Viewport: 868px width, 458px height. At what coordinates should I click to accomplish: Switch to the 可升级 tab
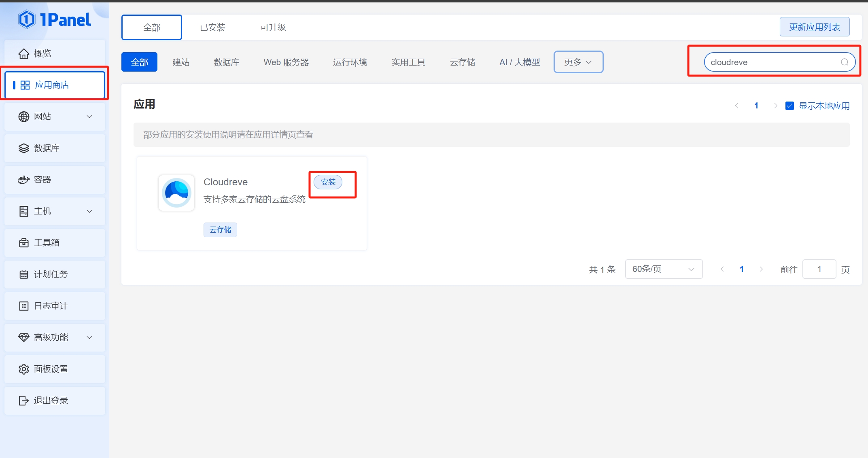click(273, 28)
